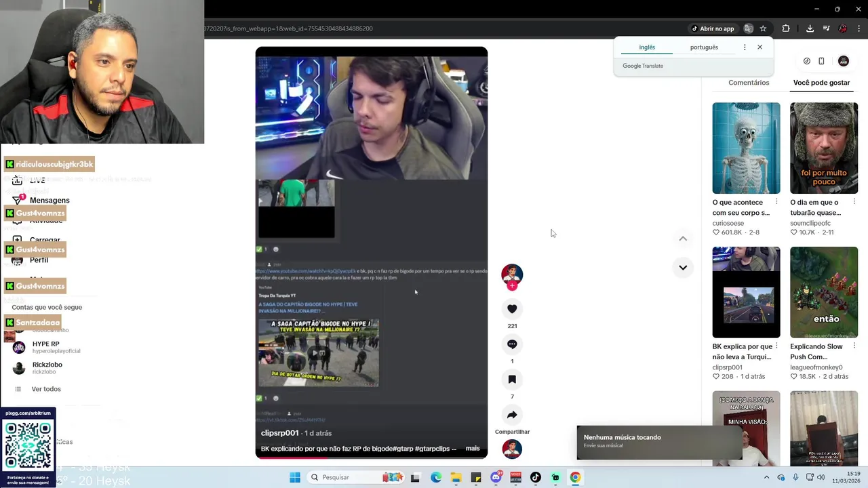Open TikTok account avatar top right
The height and width of the screenshot is (488, 868).
click(844, 61)
